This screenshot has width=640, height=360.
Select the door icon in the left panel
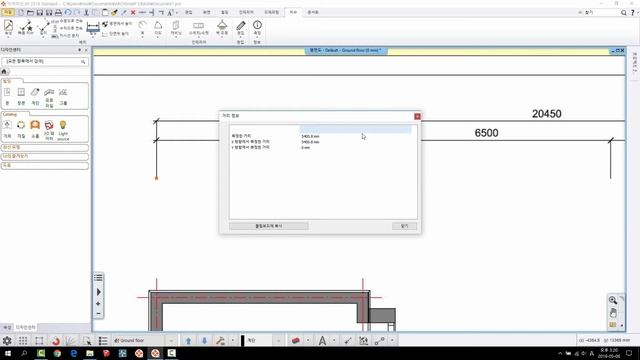point(7,92)
